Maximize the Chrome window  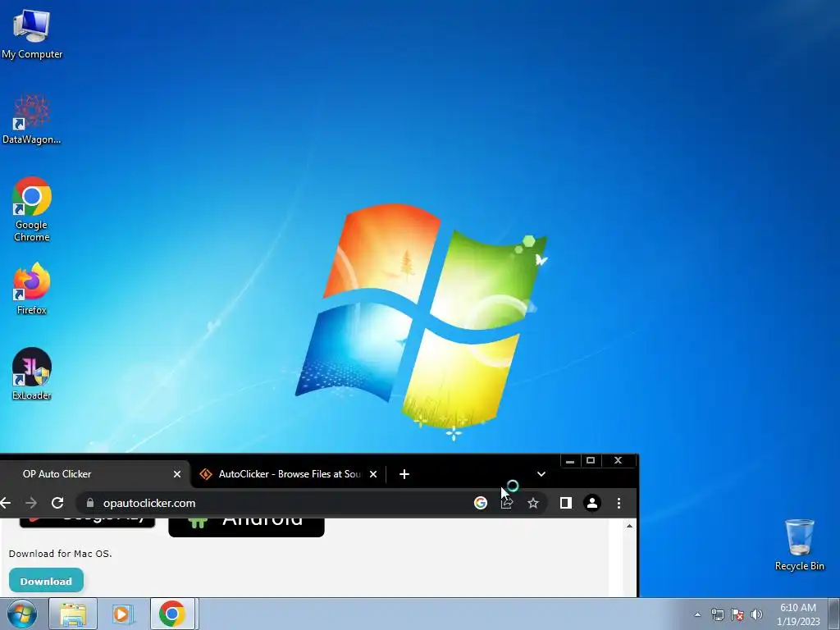tap(591, 461)
